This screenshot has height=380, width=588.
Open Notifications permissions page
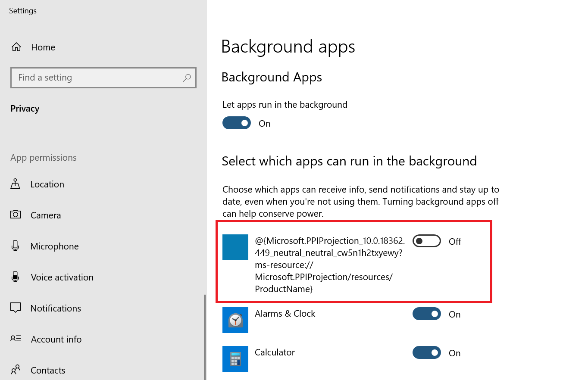56,308
